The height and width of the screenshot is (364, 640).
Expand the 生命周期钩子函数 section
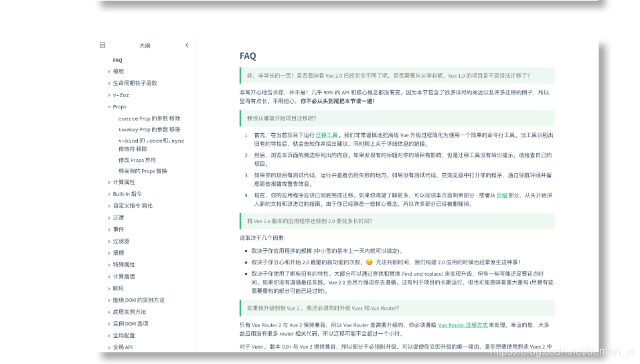pos(109,83)
